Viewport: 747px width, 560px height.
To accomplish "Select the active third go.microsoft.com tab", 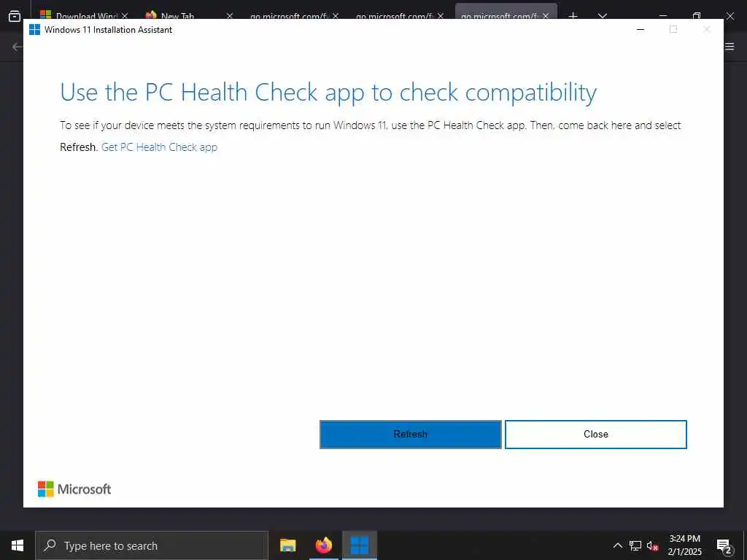I will click(x=498, y=16).
